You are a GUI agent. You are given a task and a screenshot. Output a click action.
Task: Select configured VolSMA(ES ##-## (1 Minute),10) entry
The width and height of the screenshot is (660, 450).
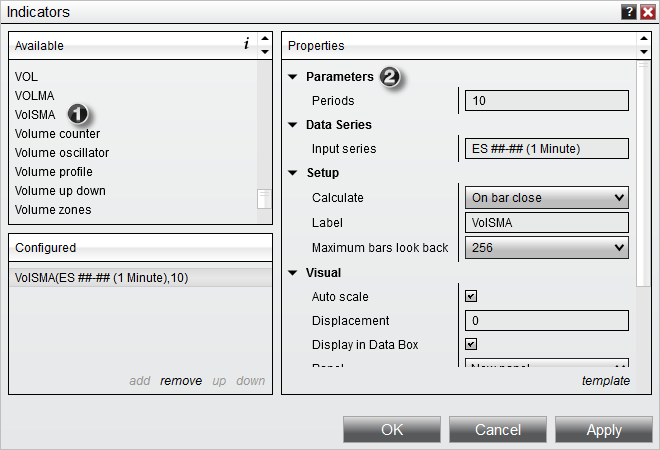coord(101,278)
